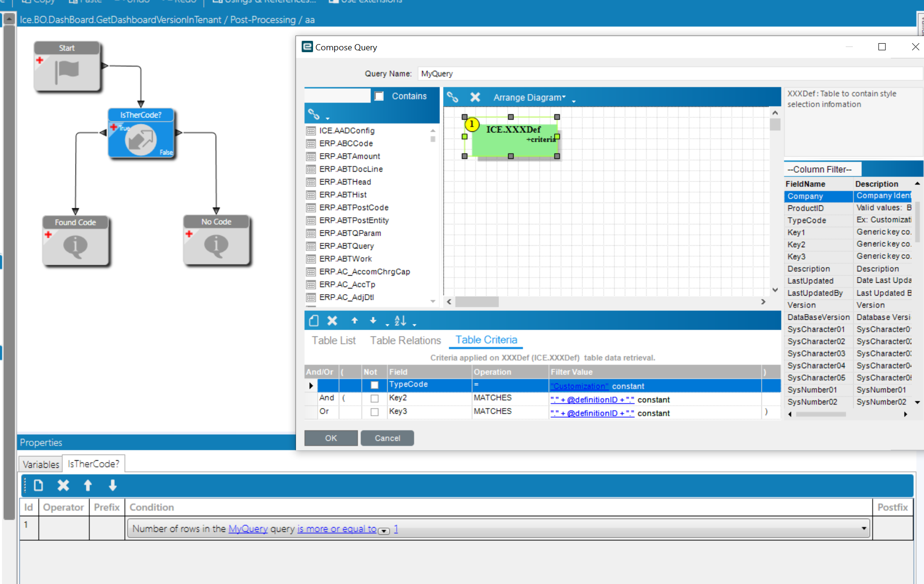Toggle the Contains checkbox
The width and height of the screenshot is (924, 584).
point(379,96)
